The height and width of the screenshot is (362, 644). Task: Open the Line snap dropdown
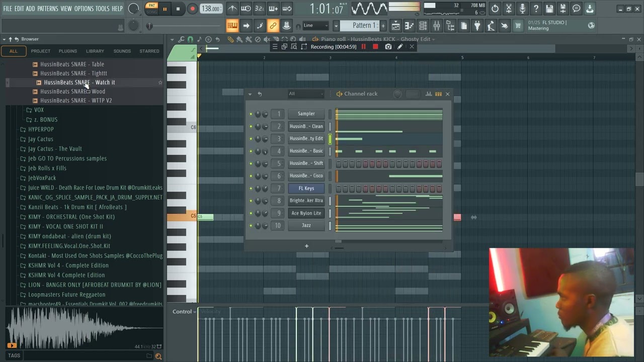(x=315, y=26)
